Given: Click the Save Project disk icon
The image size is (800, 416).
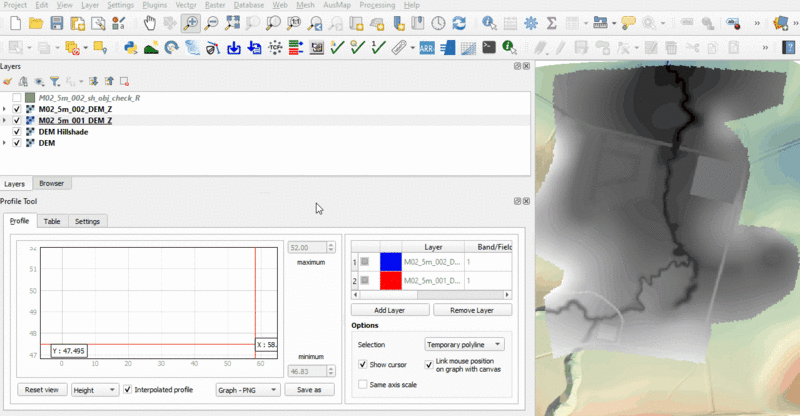Looking at the screenshot, I should 56,22.
